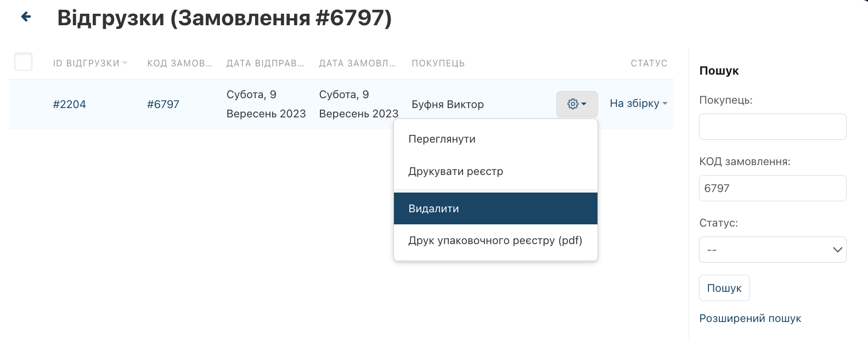
Task: Focus the Покупець search input field
Action: [x=772, y=127]
